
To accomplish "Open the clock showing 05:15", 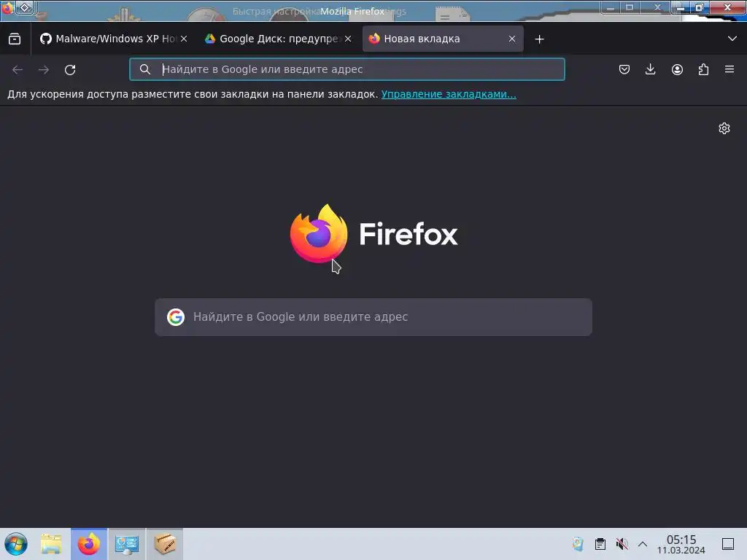I will pos(681,544).
